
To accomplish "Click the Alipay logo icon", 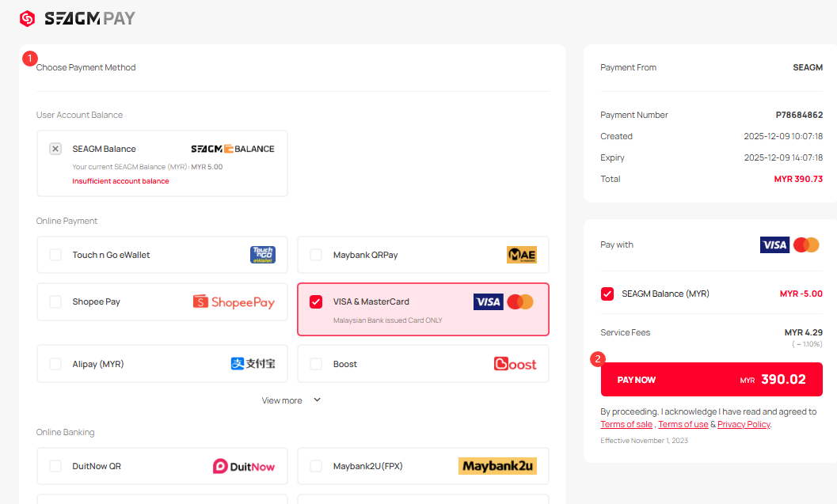I will coord(253,364).
